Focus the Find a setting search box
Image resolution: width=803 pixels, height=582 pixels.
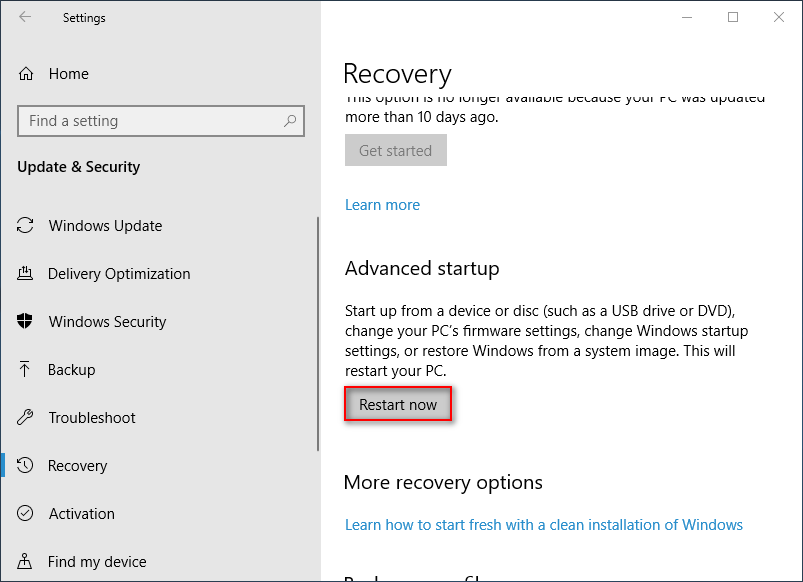[150, 121]
